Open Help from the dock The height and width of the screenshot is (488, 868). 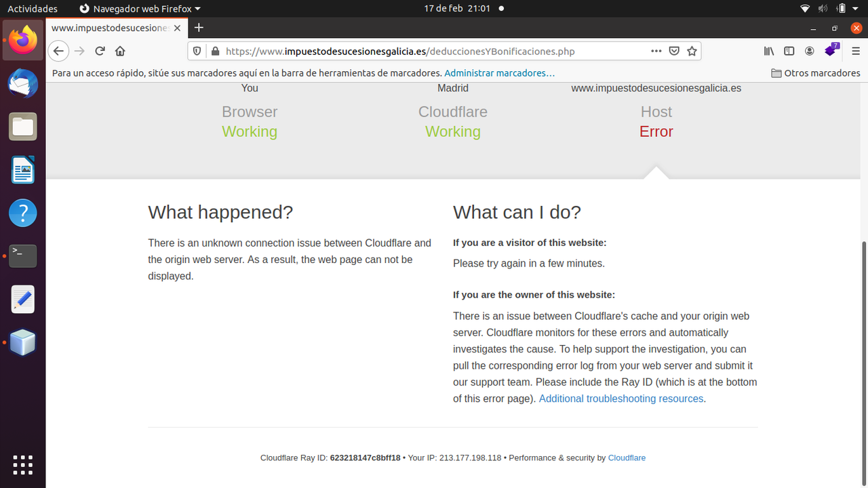pos(23,213)
